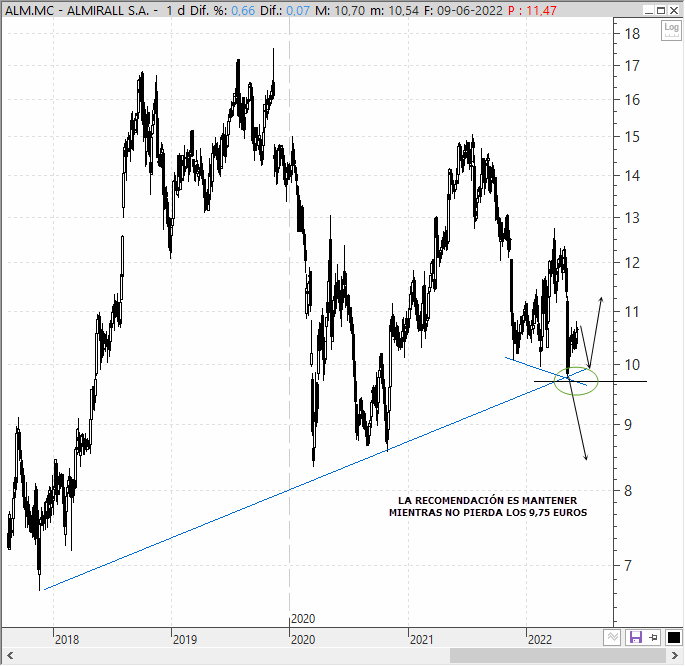Click the 2019 label on time axis
685x666 pixels.
click(185, 640)
